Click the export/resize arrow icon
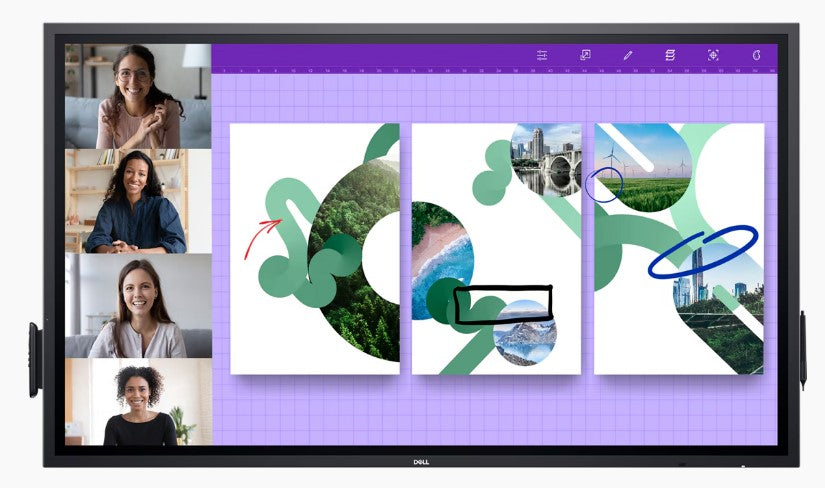Image resolution: width=825 pixels, height=488 pixels. pyautogui.click(x=585, y=55)
